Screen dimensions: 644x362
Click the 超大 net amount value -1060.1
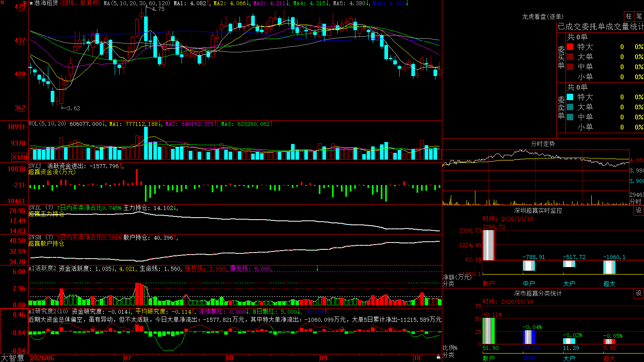pos(614,257)
